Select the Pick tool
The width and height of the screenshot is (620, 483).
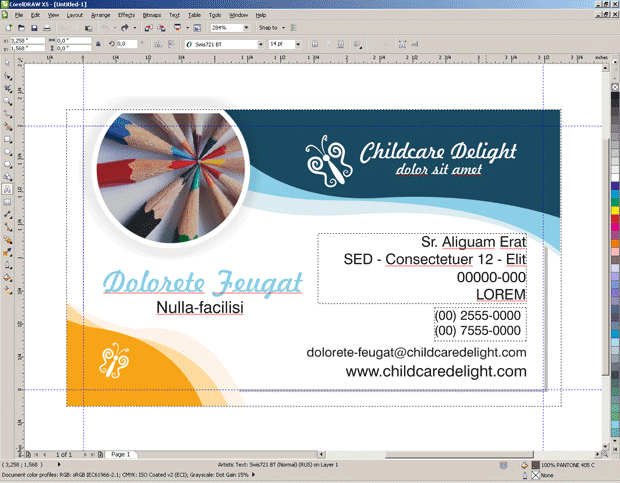pyautogui.click(x=8, y=63)
